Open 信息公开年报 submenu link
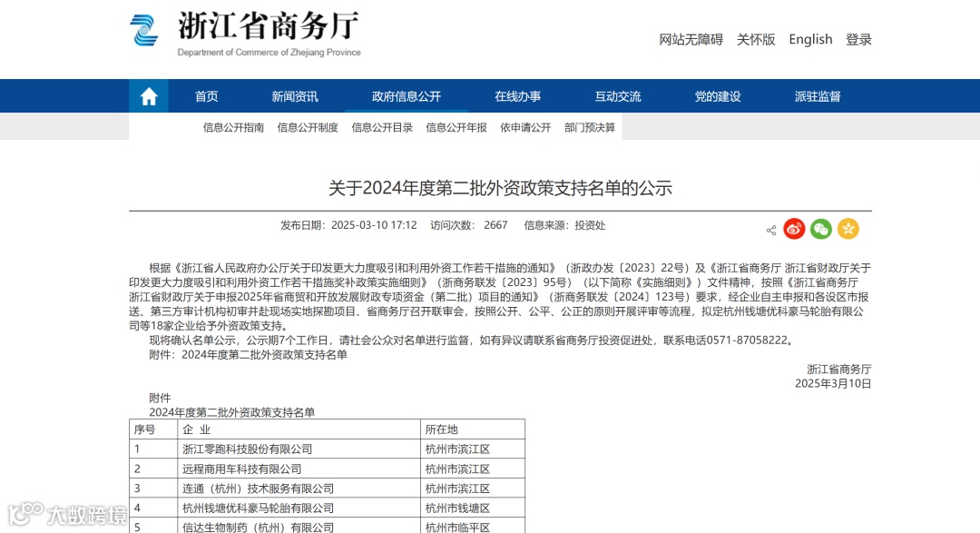Screen dimensions: 980x533 [x=456, y=128]
